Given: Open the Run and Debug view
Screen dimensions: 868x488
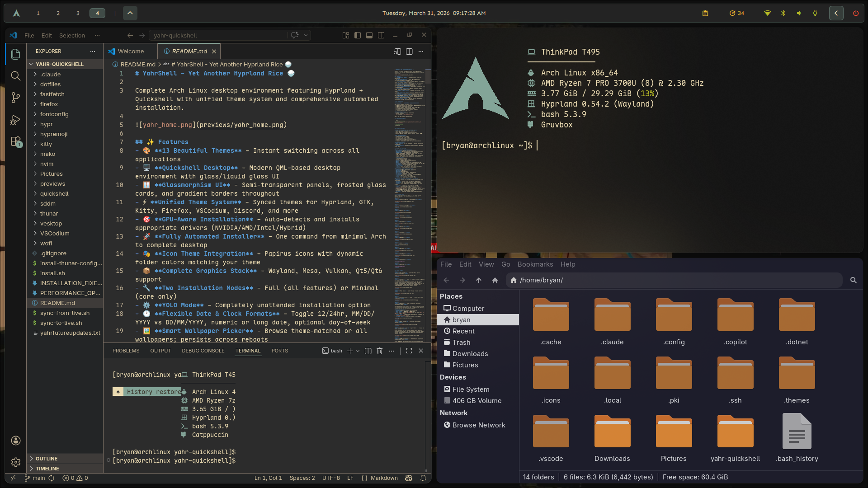Looking at the screenshot, I should [15, 119].
